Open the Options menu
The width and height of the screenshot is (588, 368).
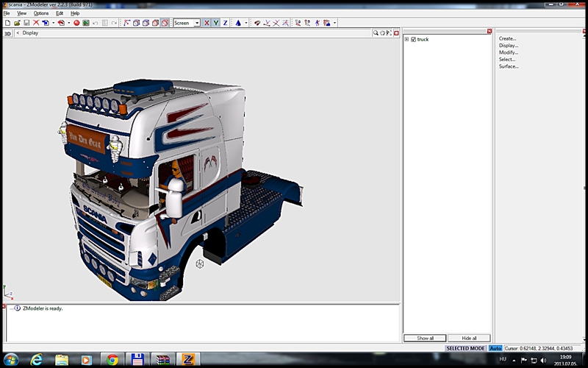pyautogui.click(x=41, y=13)
